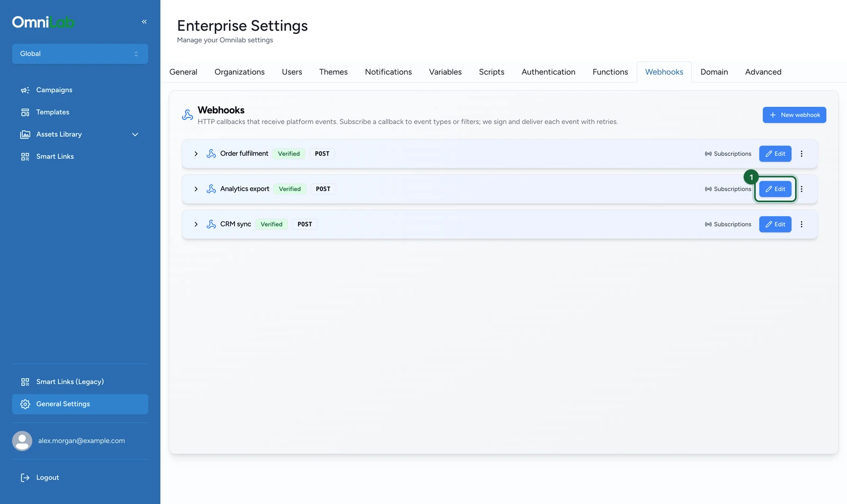Open more options for Order fulfilment
This screenshot has height=504, width=847.
point(801,154)
